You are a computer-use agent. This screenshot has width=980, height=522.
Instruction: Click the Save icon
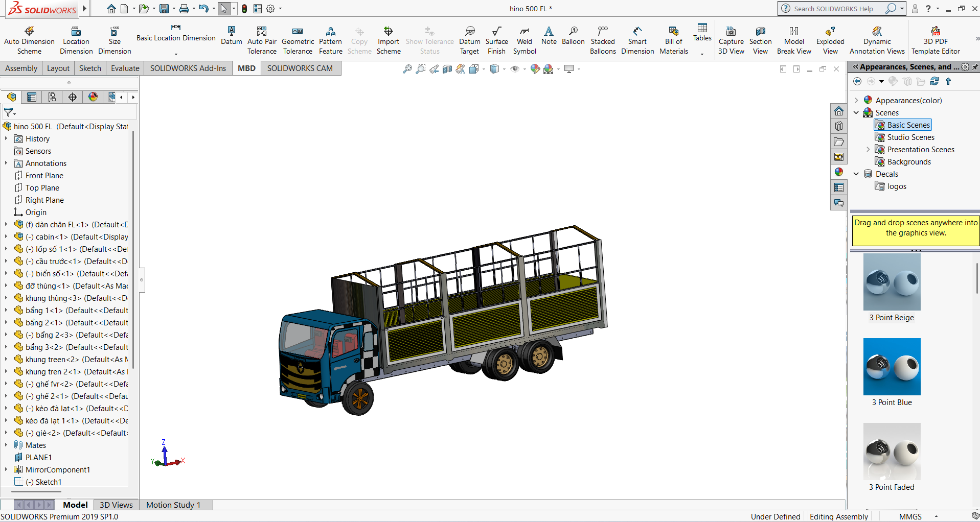point(164,9)
